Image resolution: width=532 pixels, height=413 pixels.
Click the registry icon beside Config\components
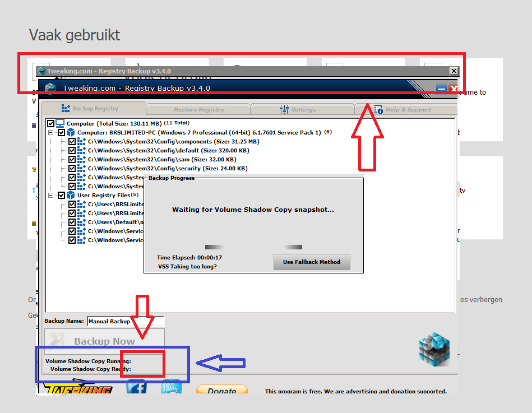point(82,141)
